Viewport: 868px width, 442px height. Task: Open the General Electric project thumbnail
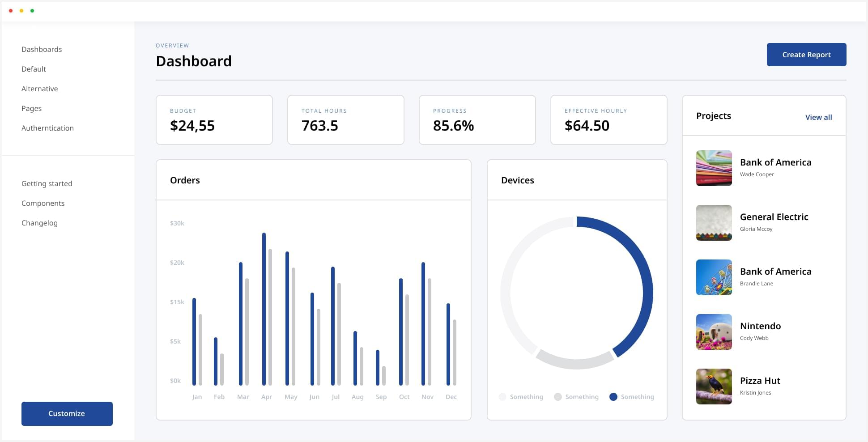click(714, 223)
